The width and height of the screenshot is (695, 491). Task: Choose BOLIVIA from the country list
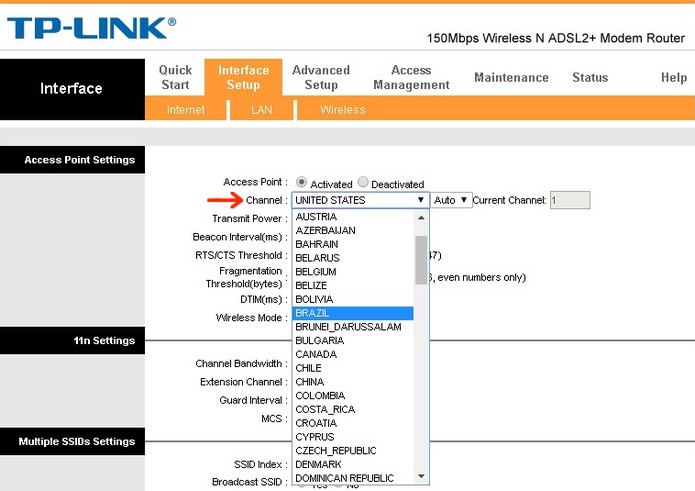[353, 299]
